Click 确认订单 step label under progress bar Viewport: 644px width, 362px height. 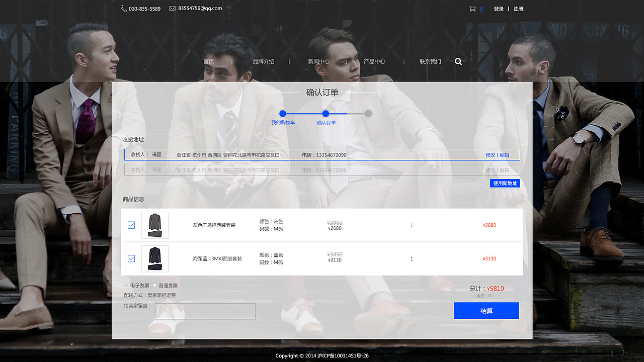pos(327,123)
